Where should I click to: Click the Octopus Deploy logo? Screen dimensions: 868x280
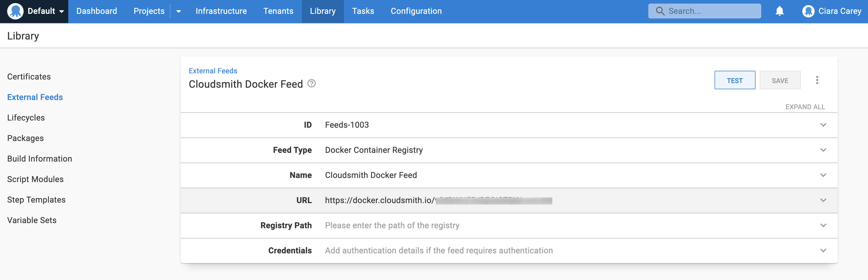pos(15,11)
